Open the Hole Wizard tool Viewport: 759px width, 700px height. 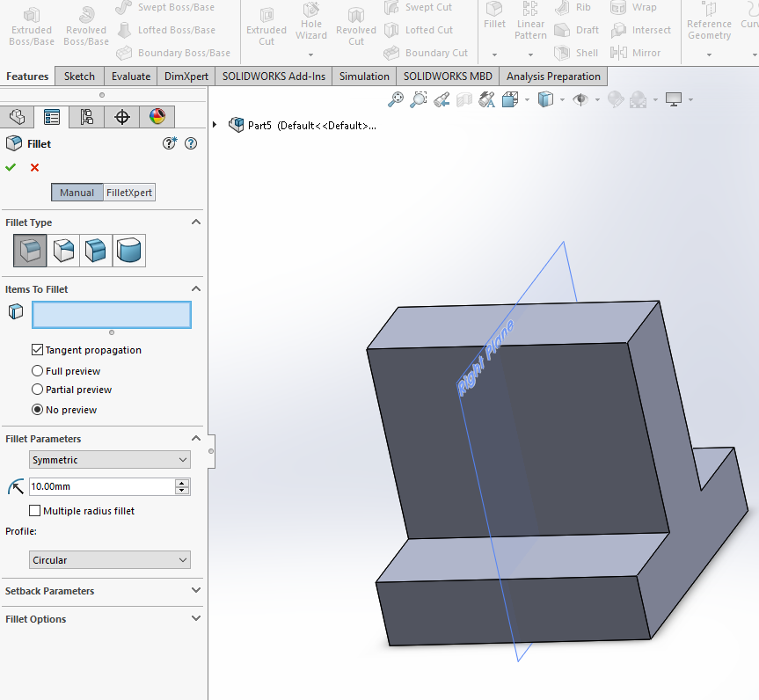310,24
